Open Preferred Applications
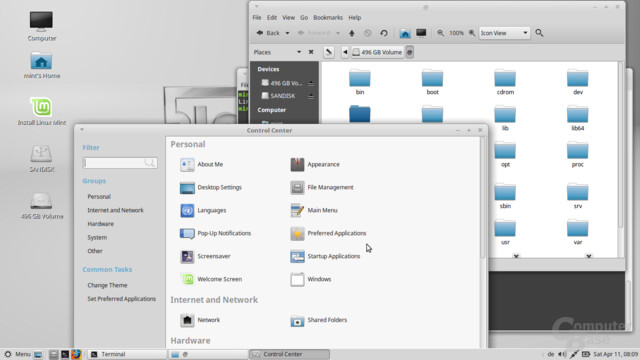640x360 pixels. (x=328, y=233)
